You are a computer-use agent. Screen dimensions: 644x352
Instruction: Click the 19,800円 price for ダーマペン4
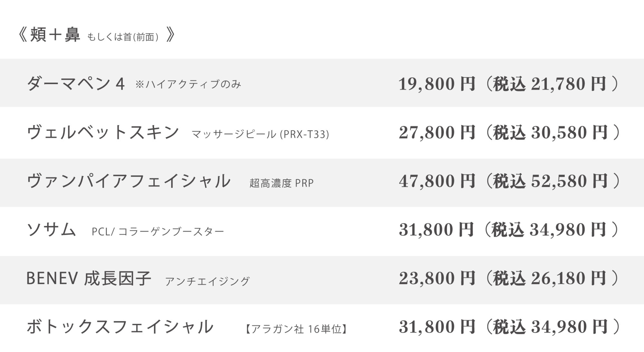pos(437,84)
